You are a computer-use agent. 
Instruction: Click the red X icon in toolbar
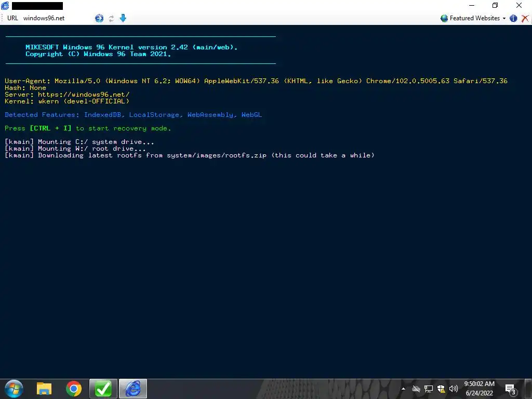[525, 18]
